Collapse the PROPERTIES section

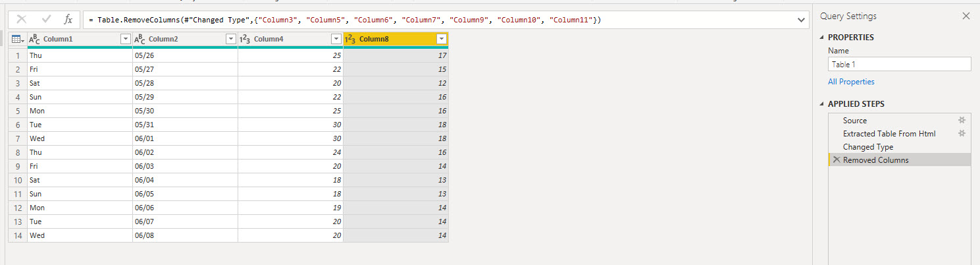822,38
